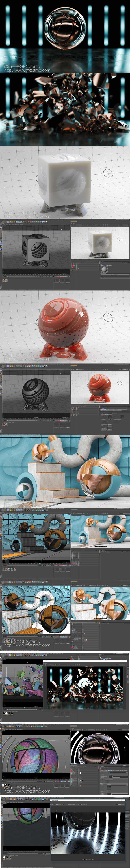Click the close-up teal and wood render preview
The image size is (130, 868).
pos(100,604)
